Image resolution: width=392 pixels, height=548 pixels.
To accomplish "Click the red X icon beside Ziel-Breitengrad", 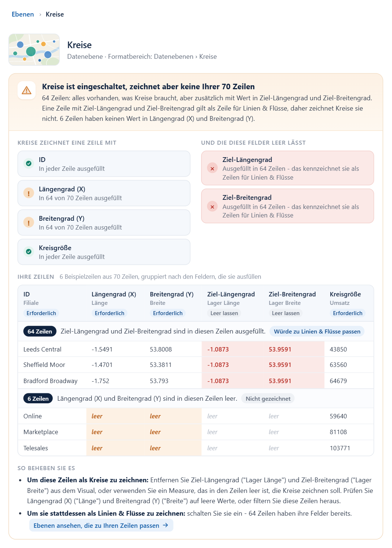I will point(212,206).
